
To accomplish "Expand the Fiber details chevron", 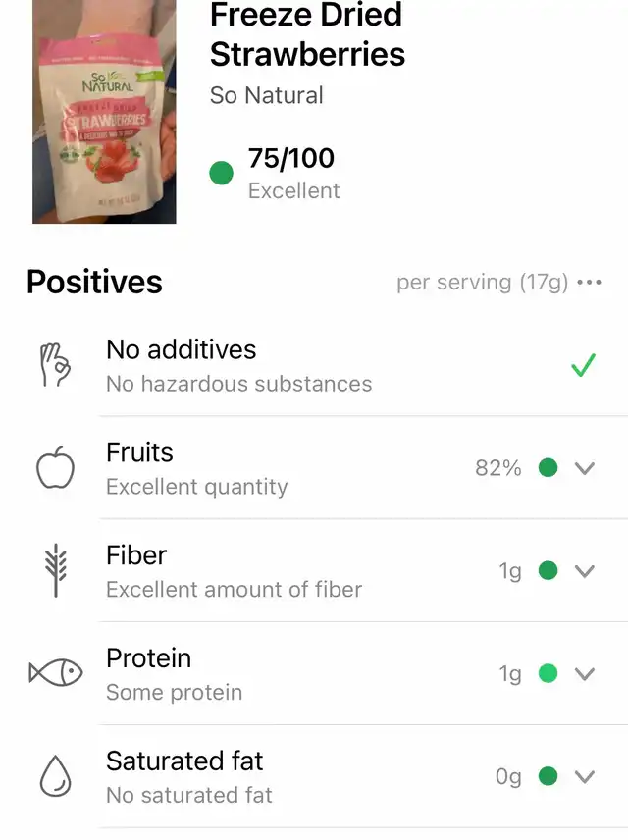I will pos(585,571).
